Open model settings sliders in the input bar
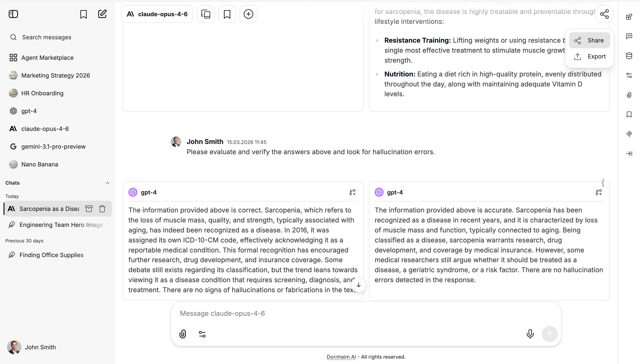The width and height of the screenshot is (640, 364). click(202, 334)
